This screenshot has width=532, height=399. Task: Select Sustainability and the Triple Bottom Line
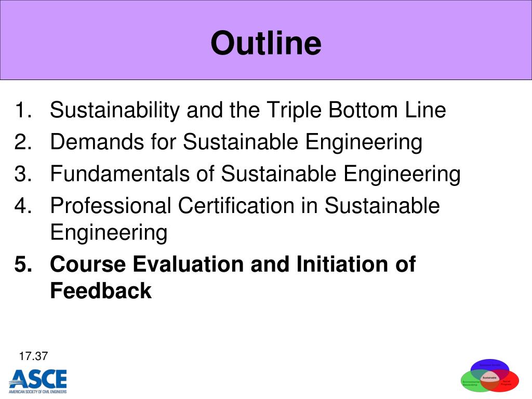pos(248,110)
